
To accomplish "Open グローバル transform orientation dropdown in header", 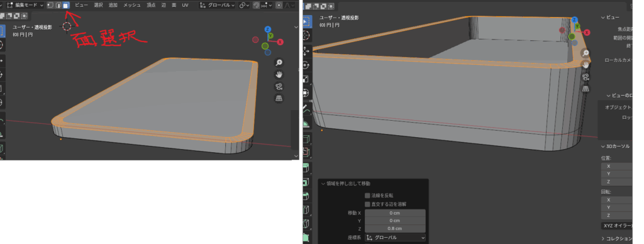I will pyautogui.click(x=218, y=5).
